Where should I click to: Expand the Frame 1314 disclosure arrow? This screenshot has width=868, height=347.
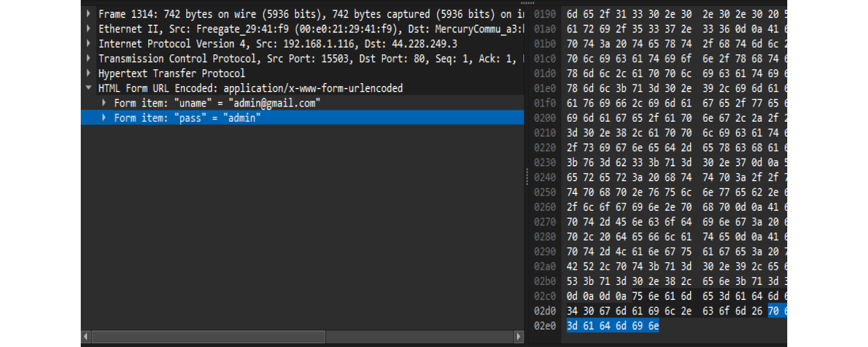click(x=89, y=13)
